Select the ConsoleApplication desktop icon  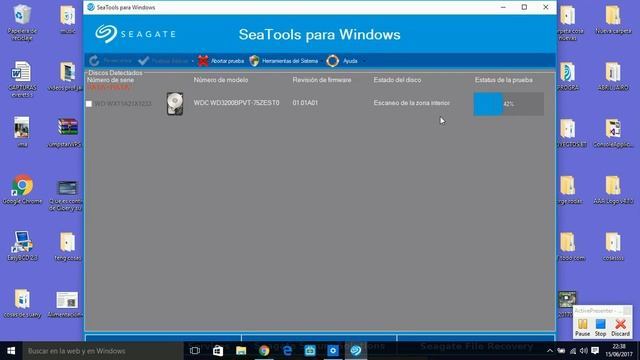pyautogui.click(x=613, y=133)
